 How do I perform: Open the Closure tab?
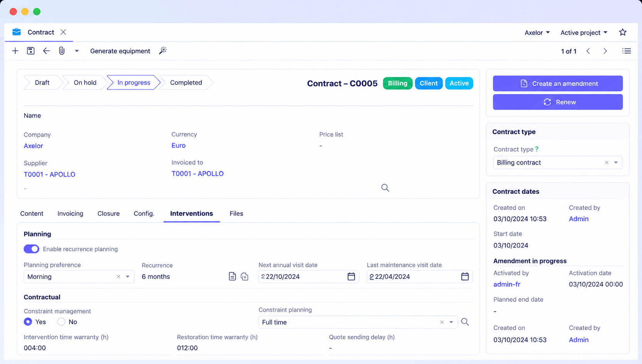[x=108, y=213]
